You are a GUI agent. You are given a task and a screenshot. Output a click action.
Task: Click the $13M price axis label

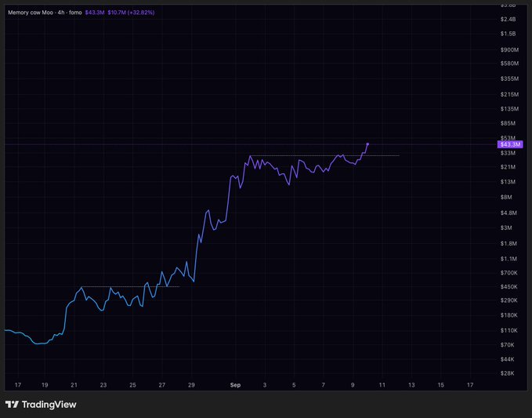pos(508,182)
